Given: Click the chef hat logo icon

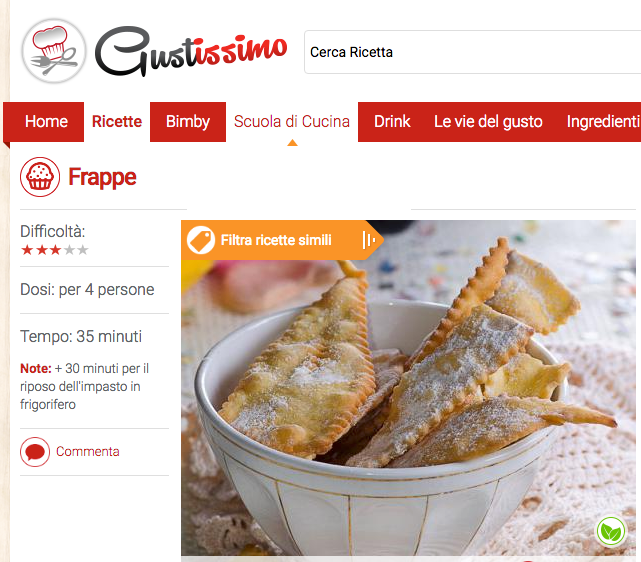Looking at the screenshot, I should pos(54,51).
